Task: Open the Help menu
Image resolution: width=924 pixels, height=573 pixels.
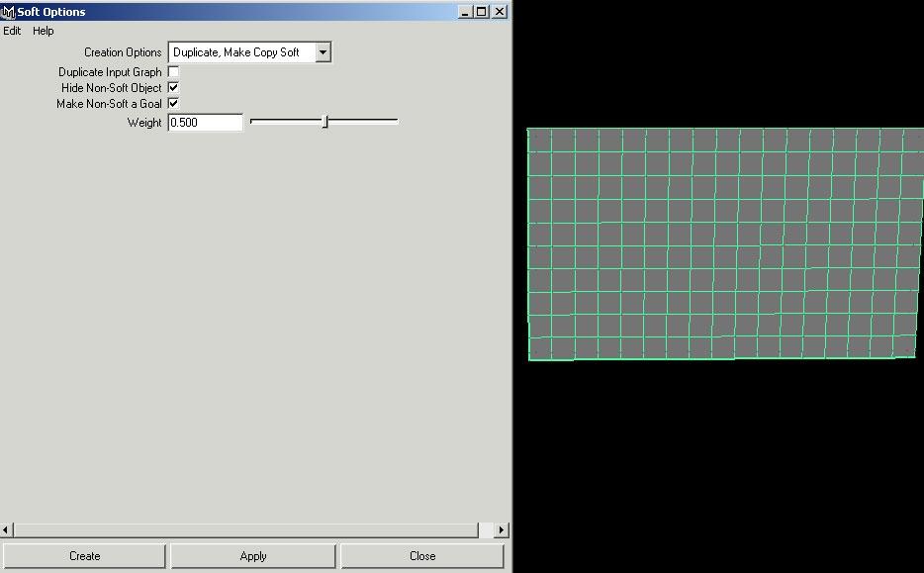Action: pyautogui.click(x=43, y=31)
